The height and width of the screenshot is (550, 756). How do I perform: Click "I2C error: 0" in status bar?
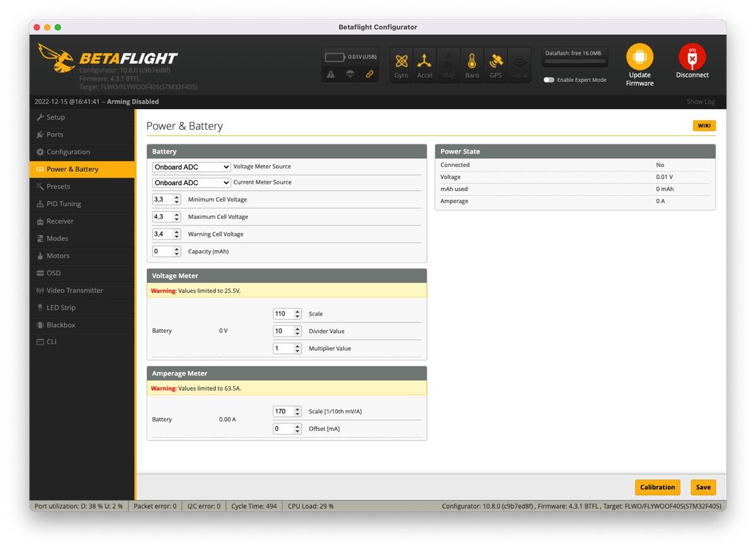204,506
